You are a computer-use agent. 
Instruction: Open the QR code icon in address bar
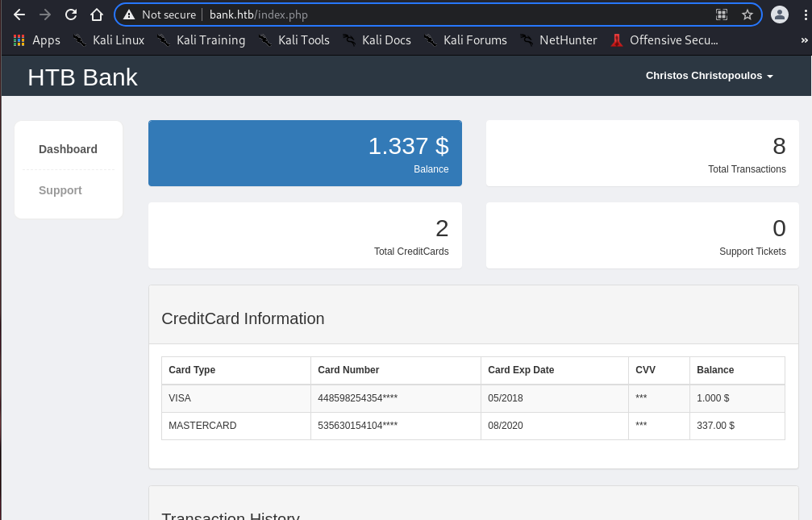(x=721, y=15)
